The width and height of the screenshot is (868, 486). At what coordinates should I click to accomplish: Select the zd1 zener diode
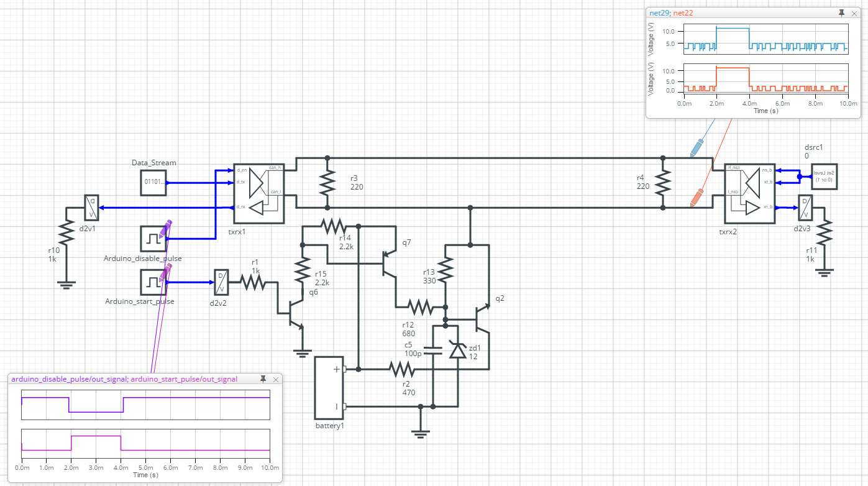click(457, 350)
